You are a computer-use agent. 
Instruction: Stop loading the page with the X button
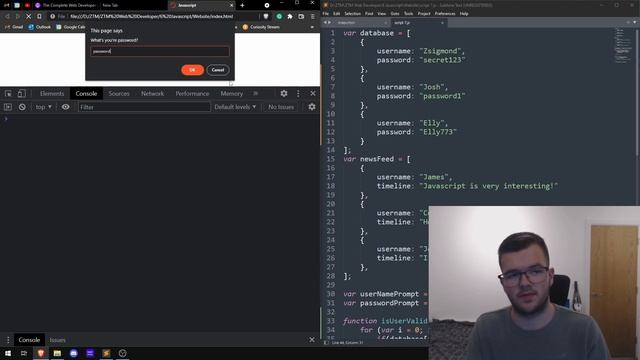tap(28, 16)
